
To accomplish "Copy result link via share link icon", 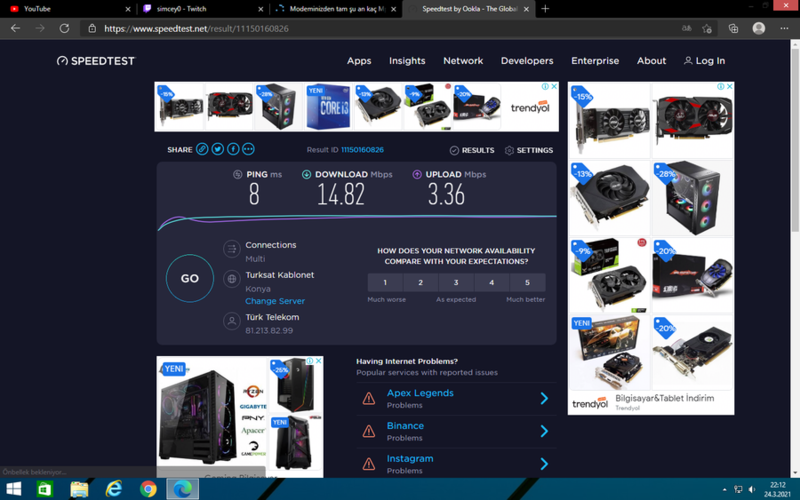I will 202,149.
